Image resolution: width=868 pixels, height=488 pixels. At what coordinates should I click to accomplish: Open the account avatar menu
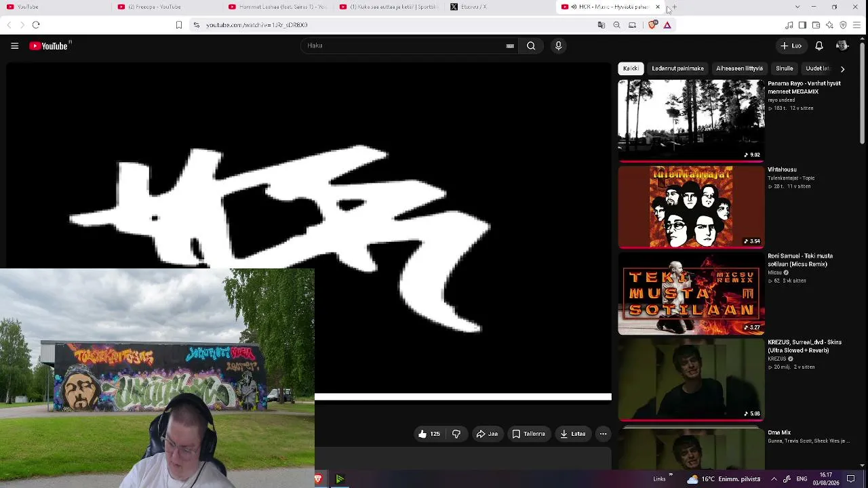point(842,46)
